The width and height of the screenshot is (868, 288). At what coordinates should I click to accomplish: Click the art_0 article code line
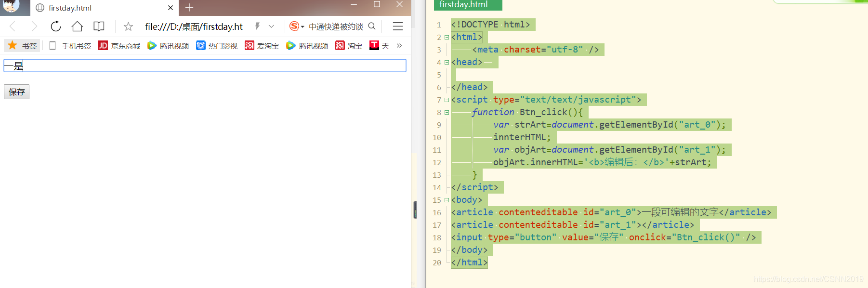611,212
